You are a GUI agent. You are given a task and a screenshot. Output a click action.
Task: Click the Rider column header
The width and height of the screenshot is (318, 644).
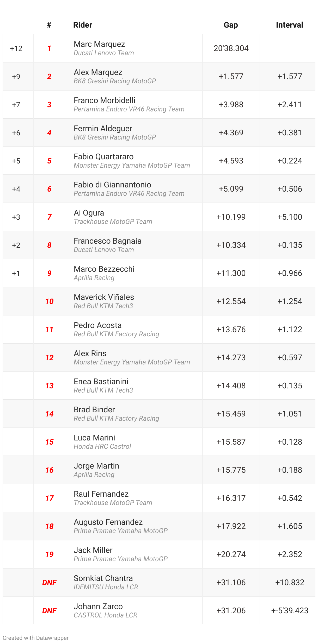[83, 25]
